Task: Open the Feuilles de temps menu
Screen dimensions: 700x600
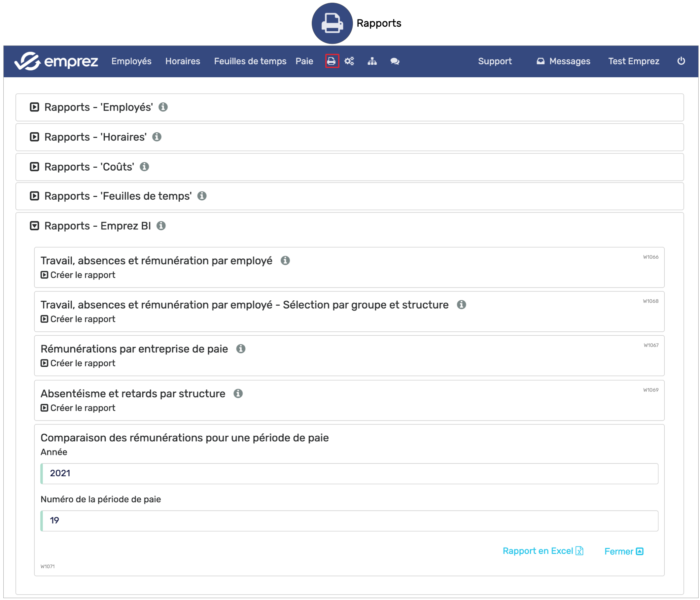Action: (250, 61)
